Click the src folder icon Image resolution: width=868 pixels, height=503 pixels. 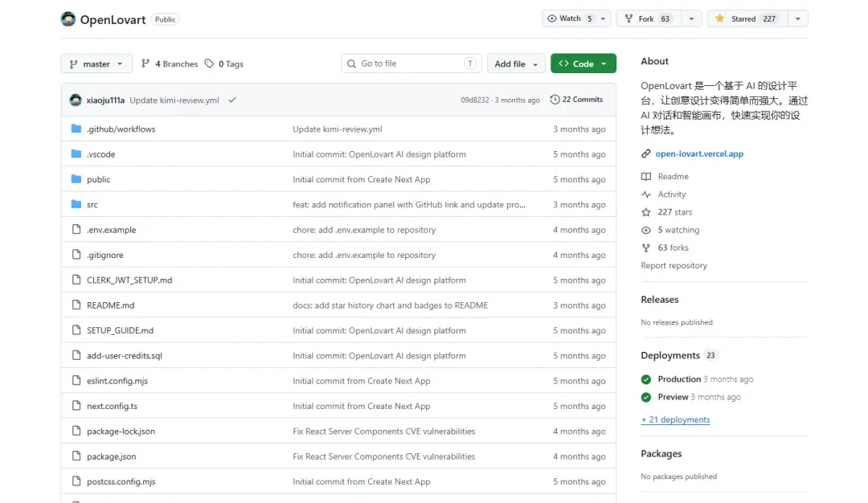76,204
